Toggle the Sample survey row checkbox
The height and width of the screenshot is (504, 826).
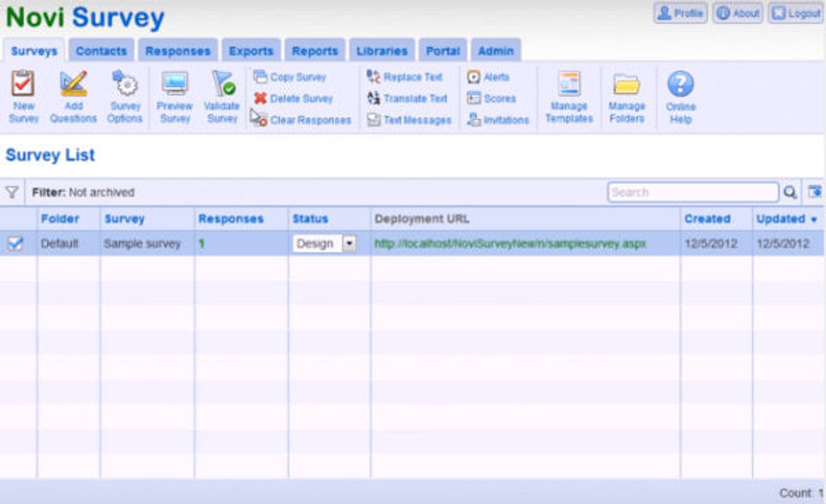[15, 243]
